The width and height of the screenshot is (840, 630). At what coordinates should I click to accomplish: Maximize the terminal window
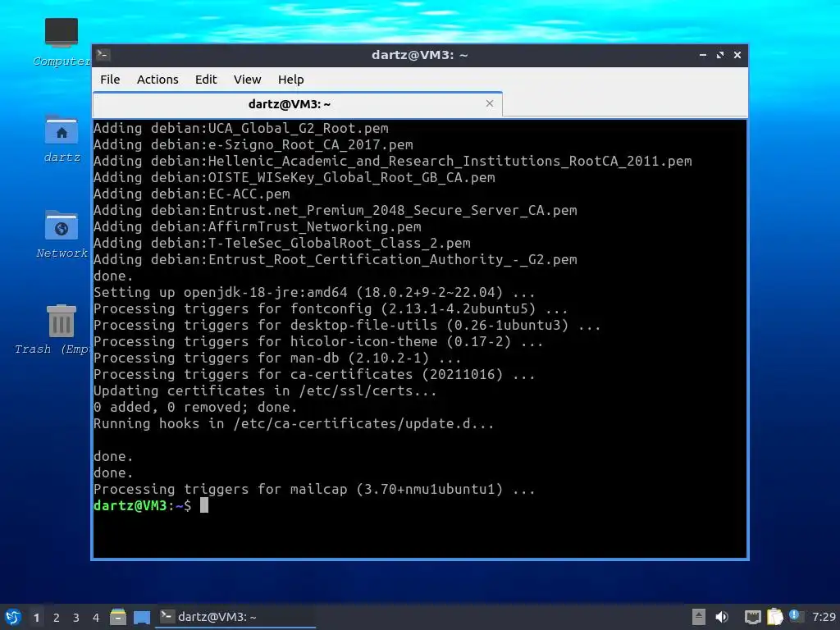pos(720,55)
